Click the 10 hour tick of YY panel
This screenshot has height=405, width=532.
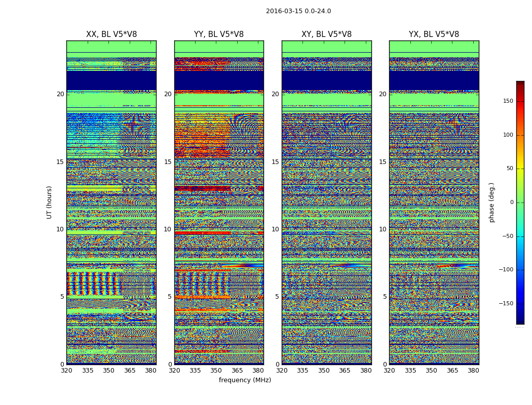pos(168,229)
